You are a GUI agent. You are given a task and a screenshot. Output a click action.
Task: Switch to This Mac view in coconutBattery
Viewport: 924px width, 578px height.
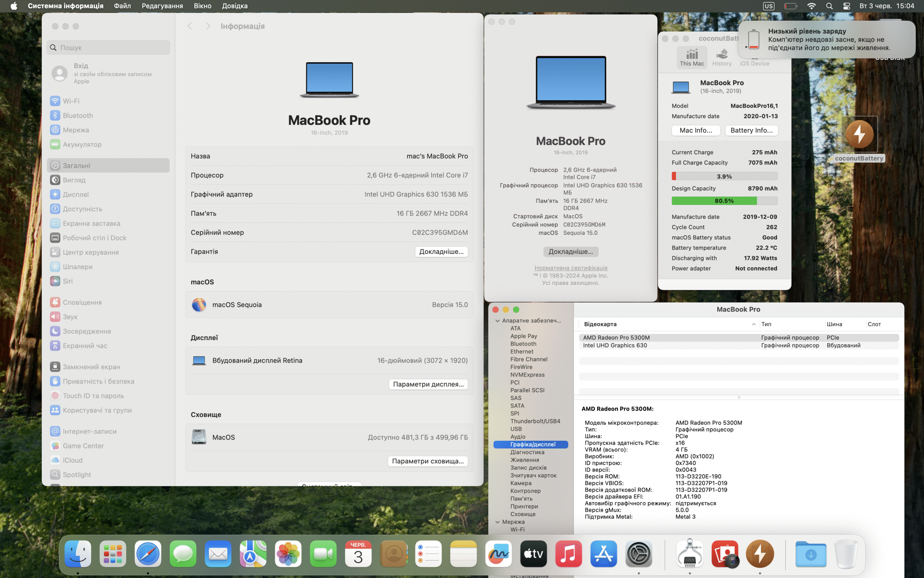point(692,57)
